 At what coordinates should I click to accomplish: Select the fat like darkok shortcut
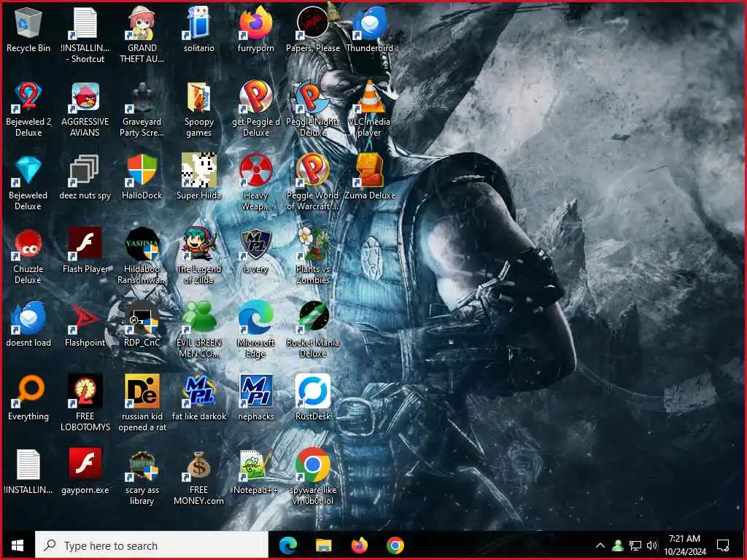(198, 399)
